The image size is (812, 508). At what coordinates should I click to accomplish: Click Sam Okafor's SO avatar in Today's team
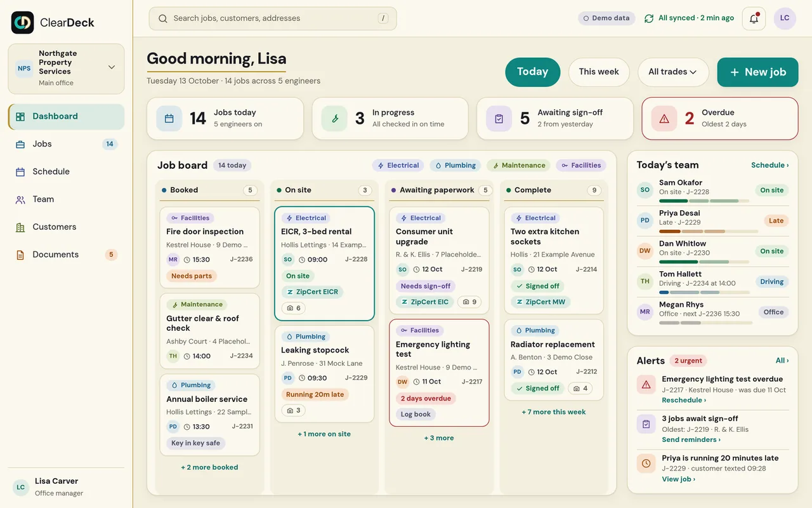(645, 190)
